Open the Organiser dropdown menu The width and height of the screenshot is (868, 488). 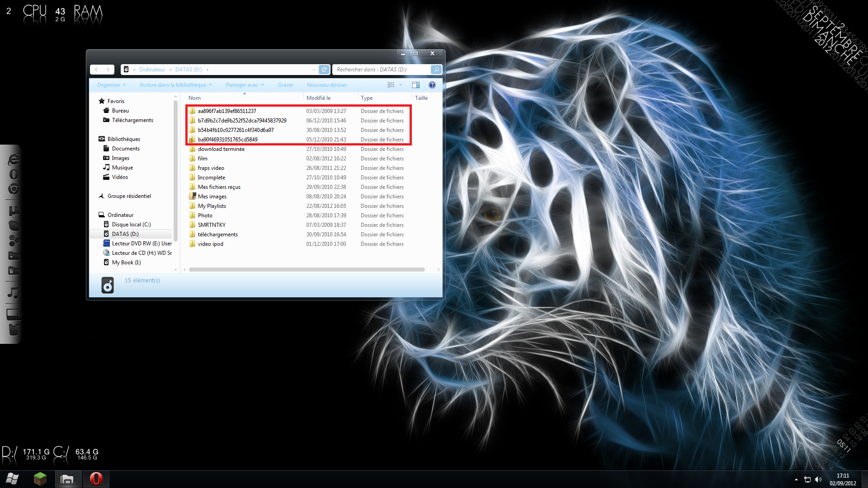pyautogui.click(x=111, y=85)
